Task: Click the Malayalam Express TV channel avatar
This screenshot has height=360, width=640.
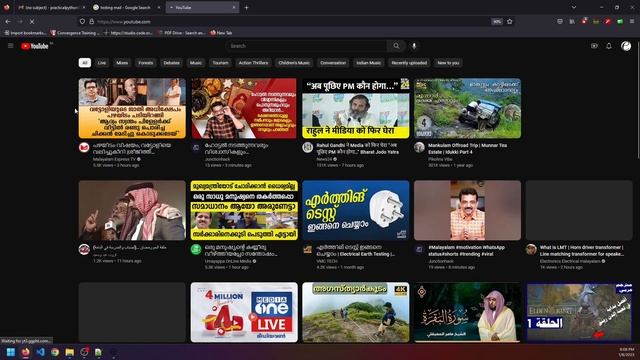Action: pos(84,148)
